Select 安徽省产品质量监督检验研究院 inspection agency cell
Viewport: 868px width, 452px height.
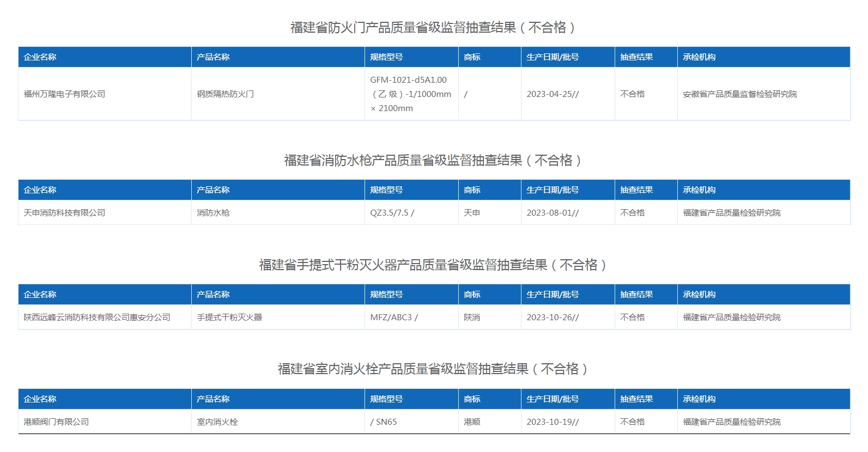tap(739, 94)
